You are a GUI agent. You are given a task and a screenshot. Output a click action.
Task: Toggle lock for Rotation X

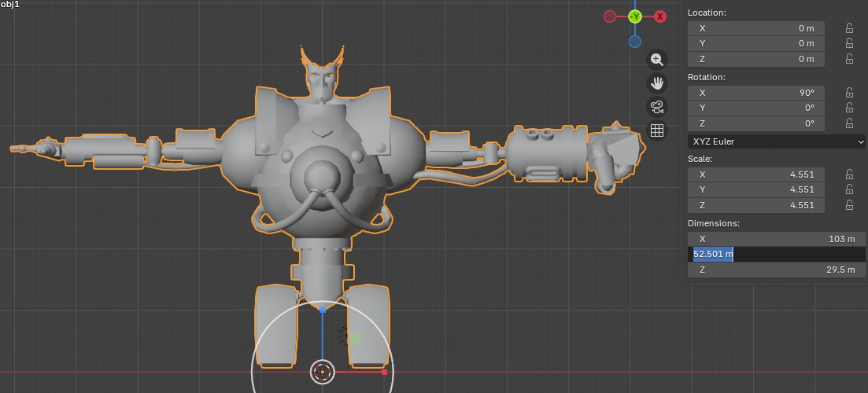click(848, 93)
